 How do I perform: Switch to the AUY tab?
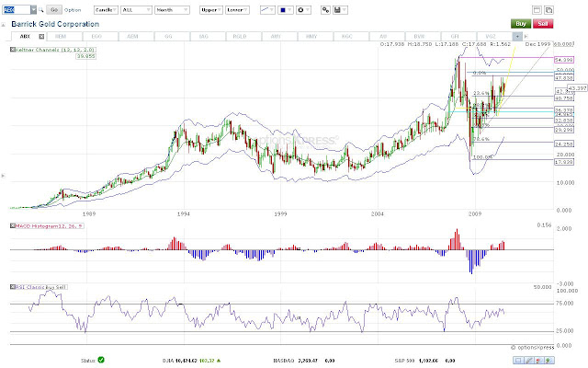click(276, 37)
